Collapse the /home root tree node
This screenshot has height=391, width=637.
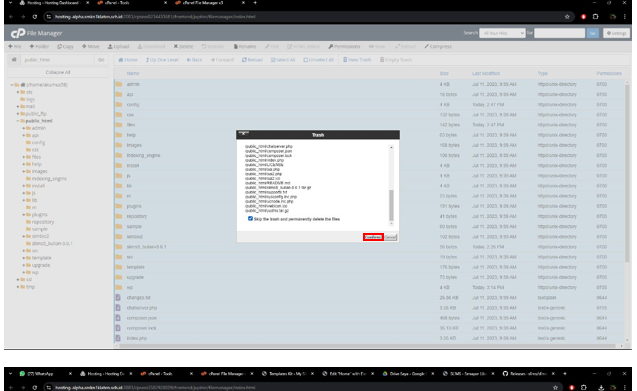(x=12, y=85)
